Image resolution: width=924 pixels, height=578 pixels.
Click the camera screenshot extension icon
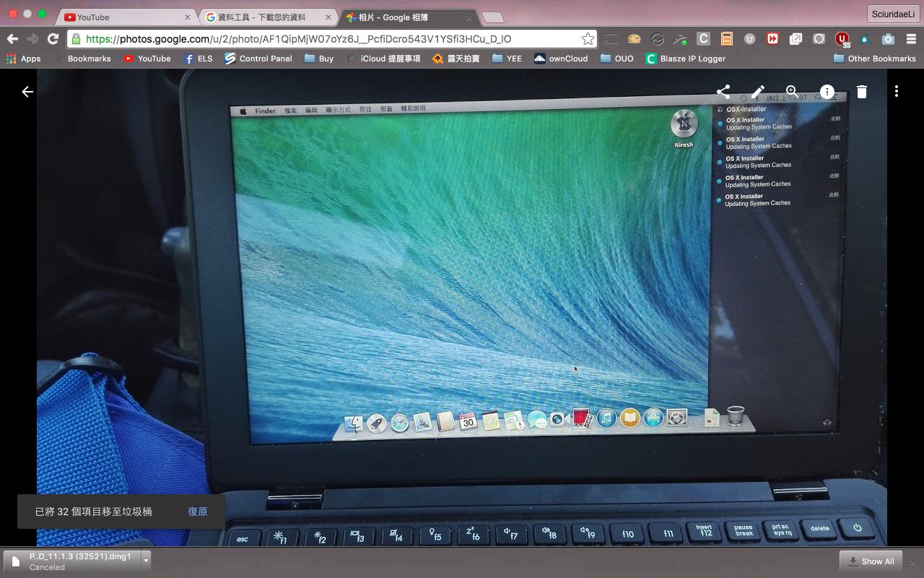coord(888,39)
